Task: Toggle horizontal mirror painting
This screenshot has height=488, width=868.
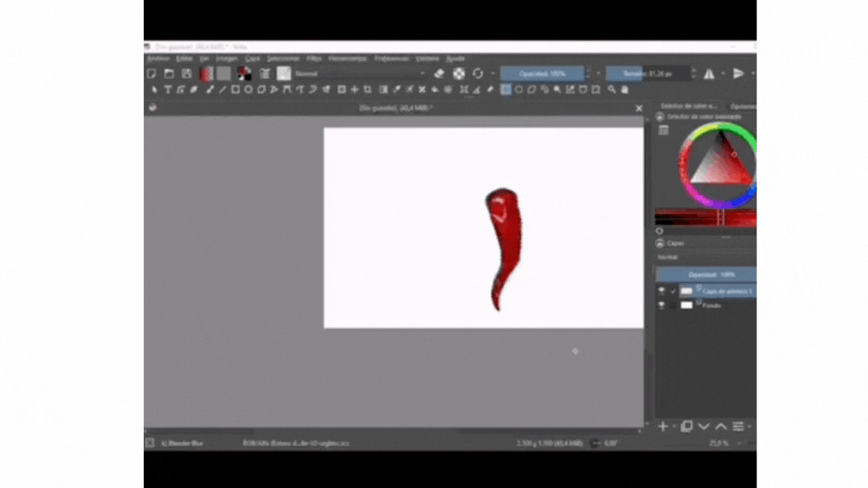Action: click(711, 73)
